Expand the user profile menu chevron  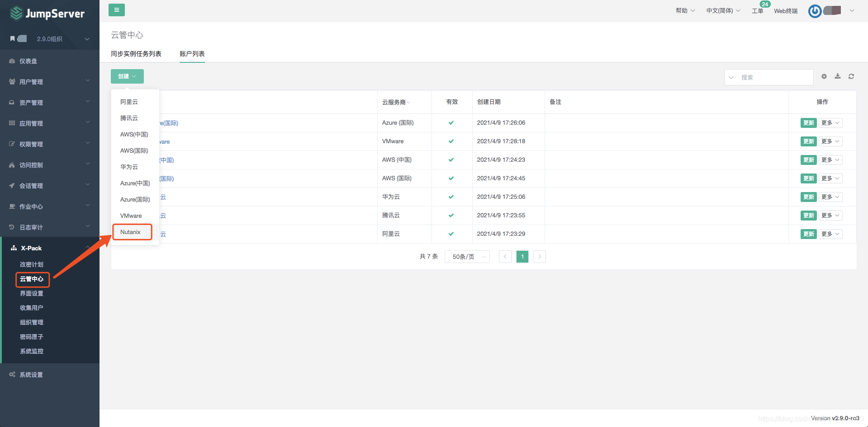click(x=852, y=11)
